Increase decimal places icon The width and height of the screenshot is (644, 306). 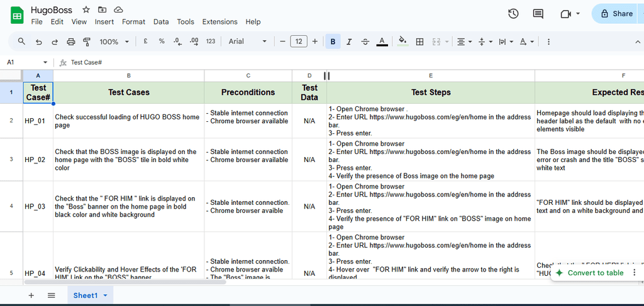pyautogui.click(x=194, y=41)
